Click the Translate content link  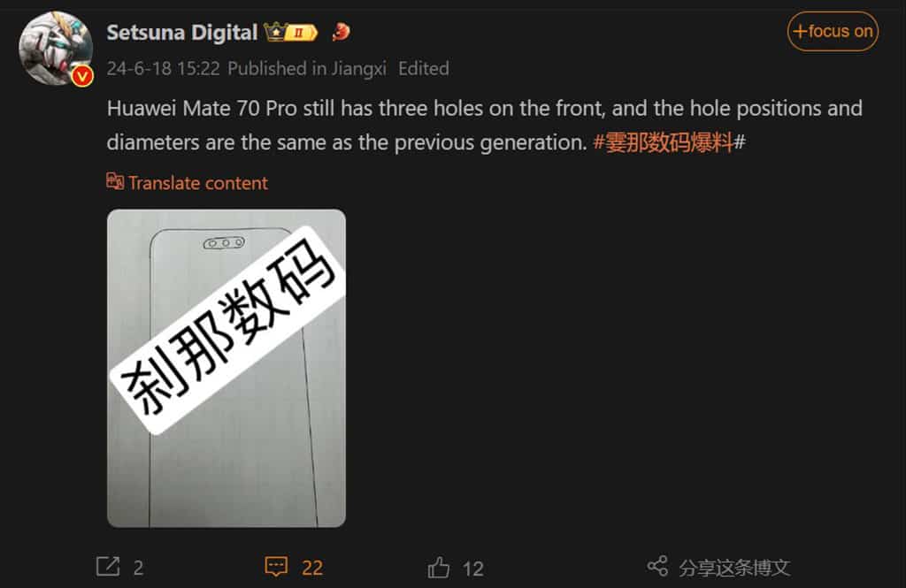198,183
